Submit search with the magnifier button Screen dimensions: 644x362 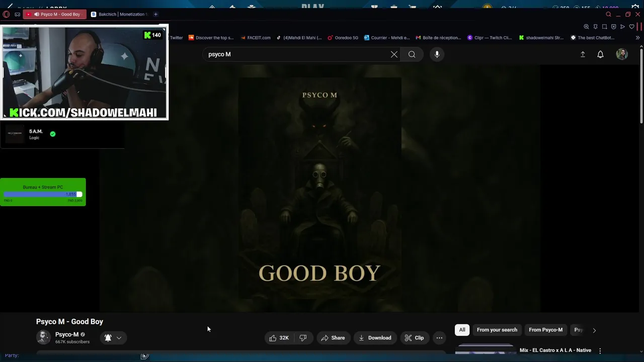pos(412,54)
